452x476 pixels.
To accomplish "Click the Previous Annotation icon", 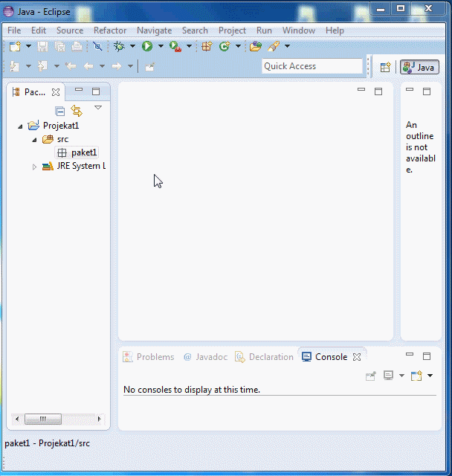I will [x=42, y=66].
